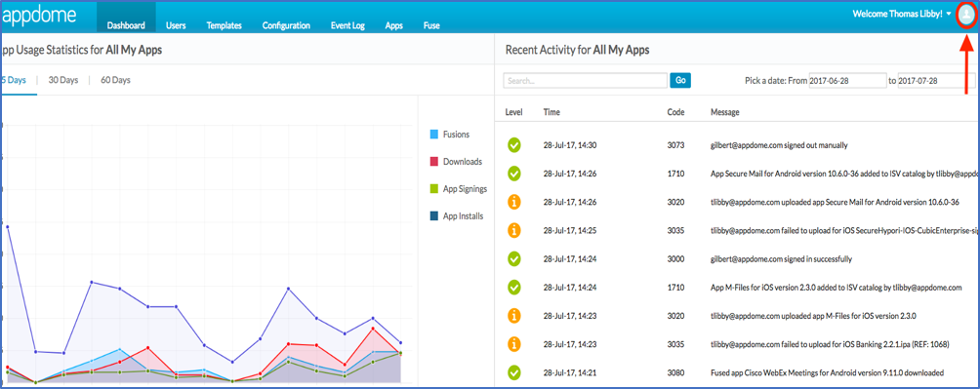Click event code 3080
The width and height of the screenshot is (980, 389).
pyautogui.click(x=675, y=372)
